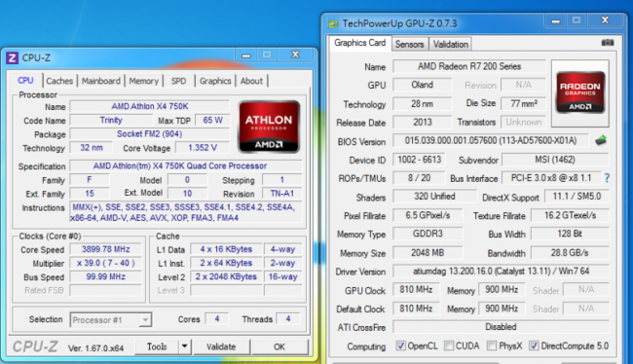Minimize the GPU-Z window
633x364 pixels.
pyautogui.click(x=556, y=20)
